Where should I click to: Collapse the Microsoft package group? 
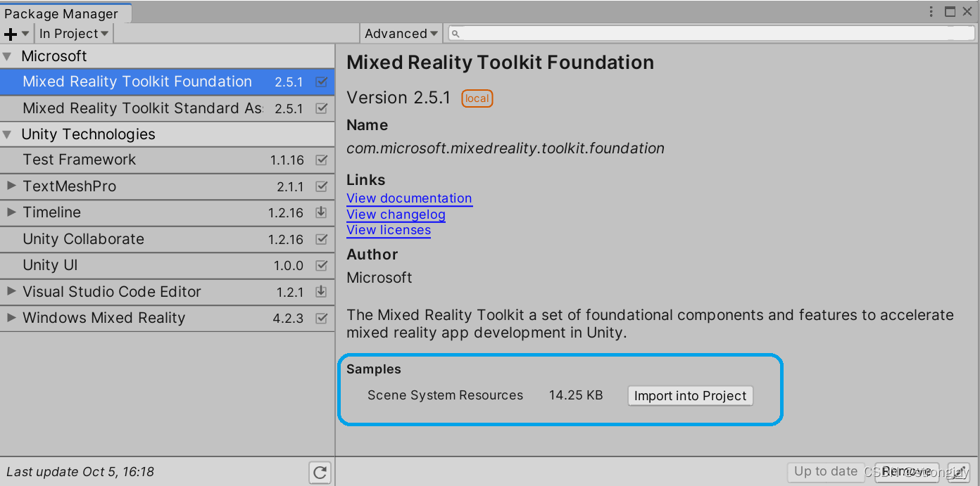click(x=7, y=56)
